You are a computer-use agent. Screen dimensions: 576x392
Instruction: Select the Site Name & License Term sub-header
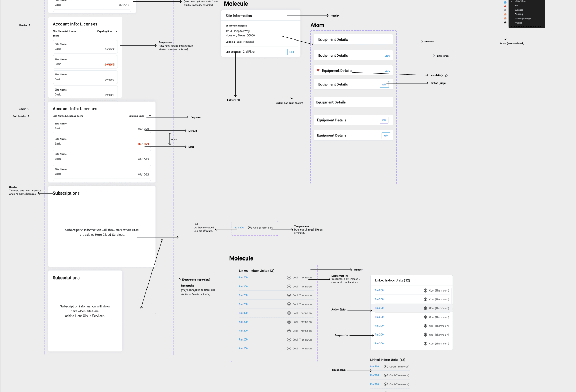(x=68, y=116)
